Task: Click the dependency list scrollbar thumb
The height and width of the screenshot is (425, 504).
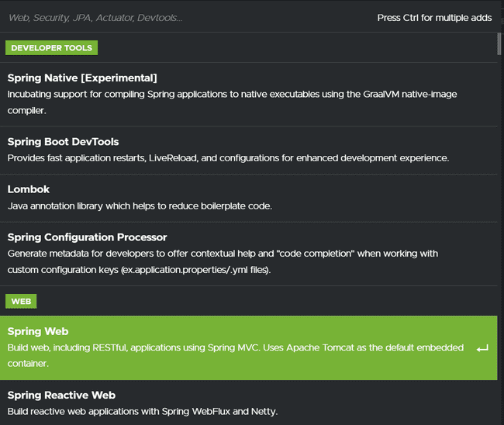Action: 499,43
